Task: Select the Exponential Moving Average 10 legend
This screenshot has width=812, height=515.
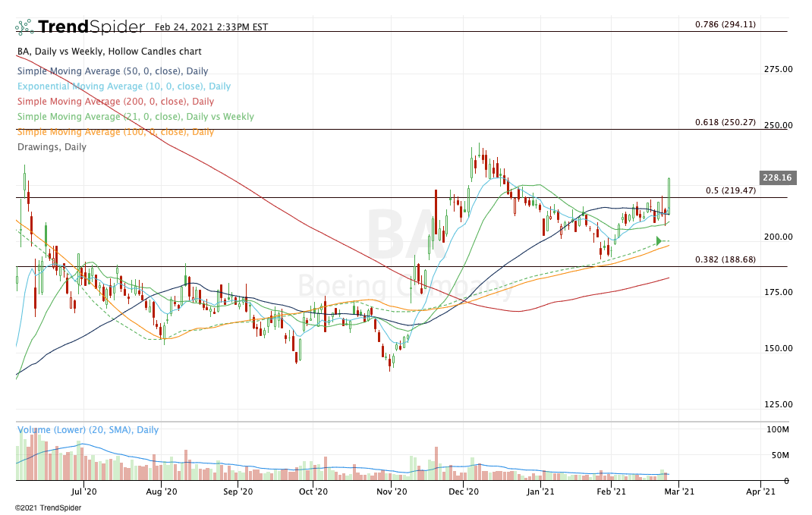Action: pyautogui.click(x=124, y=86)
